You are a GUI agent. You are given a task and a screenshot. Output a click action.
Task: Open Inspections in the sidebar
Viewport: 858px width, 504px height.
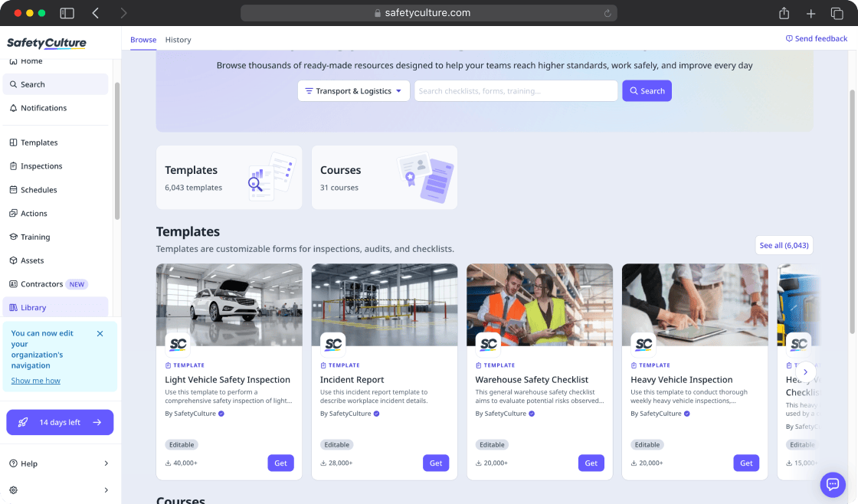click(x=55, y=165)
